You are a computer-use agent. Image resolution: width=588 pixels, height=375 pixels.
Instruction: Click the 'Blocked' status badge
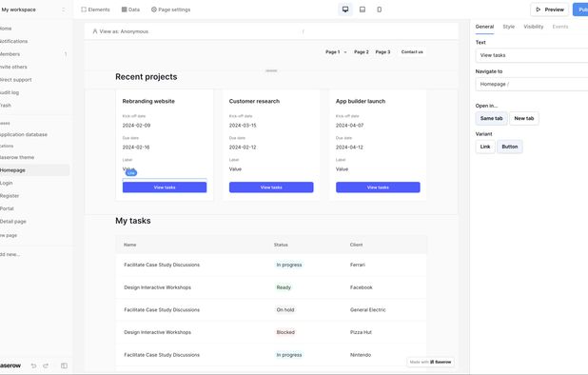(x=285, y=332)
